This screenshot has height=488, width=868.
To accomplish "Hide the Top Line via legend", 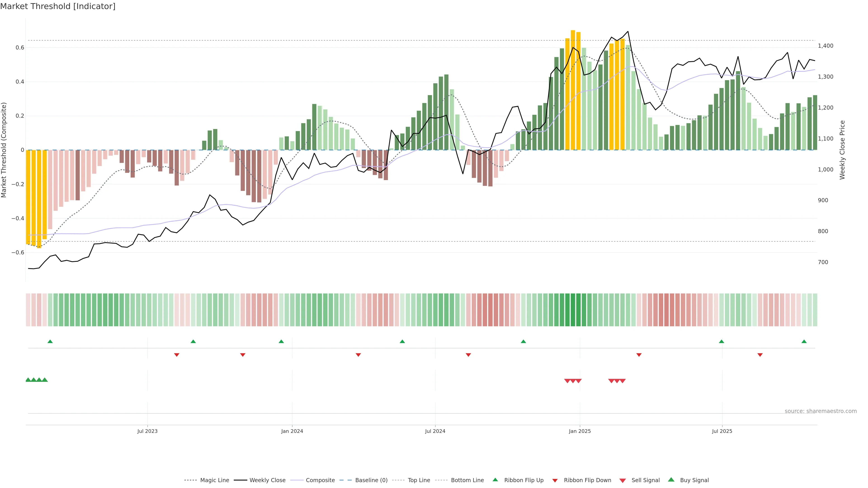I will pyautogui.click(x=419, y=480).
